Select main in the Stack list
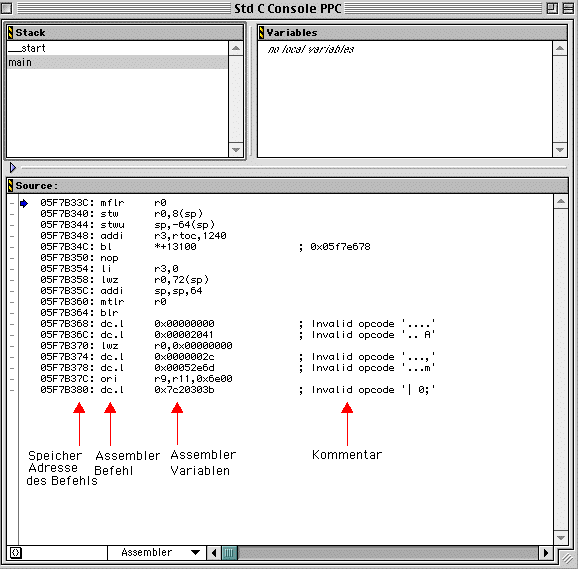The height and width of the screenshot is (569, 578). point(117,62)
